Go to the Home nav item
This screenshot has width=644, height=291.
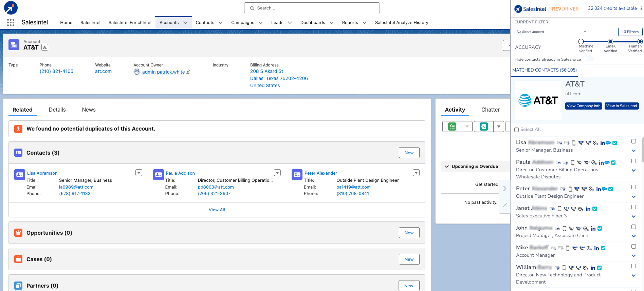(66, 23)
